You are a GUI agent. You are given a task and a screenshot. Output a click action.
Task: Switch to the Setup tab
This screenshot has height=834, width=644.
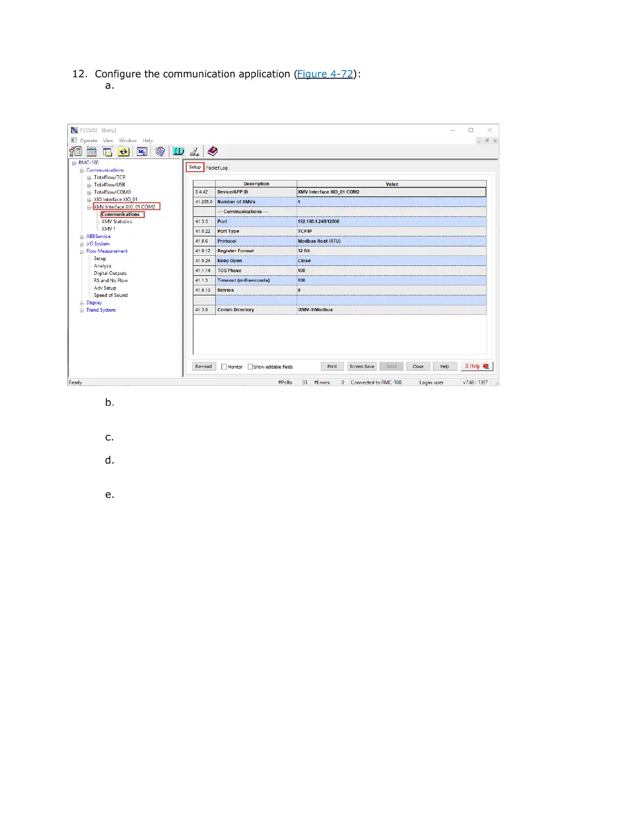point(195,167)
